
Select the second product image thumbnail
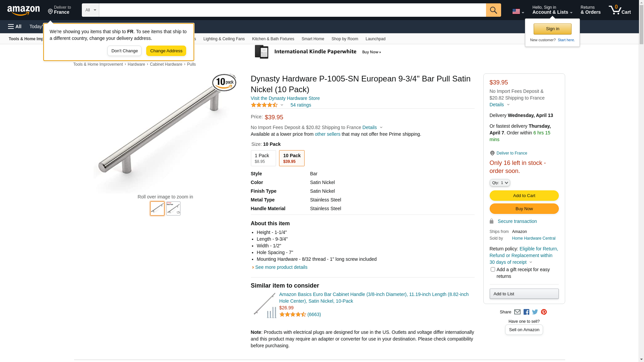[x=173, y=208]
